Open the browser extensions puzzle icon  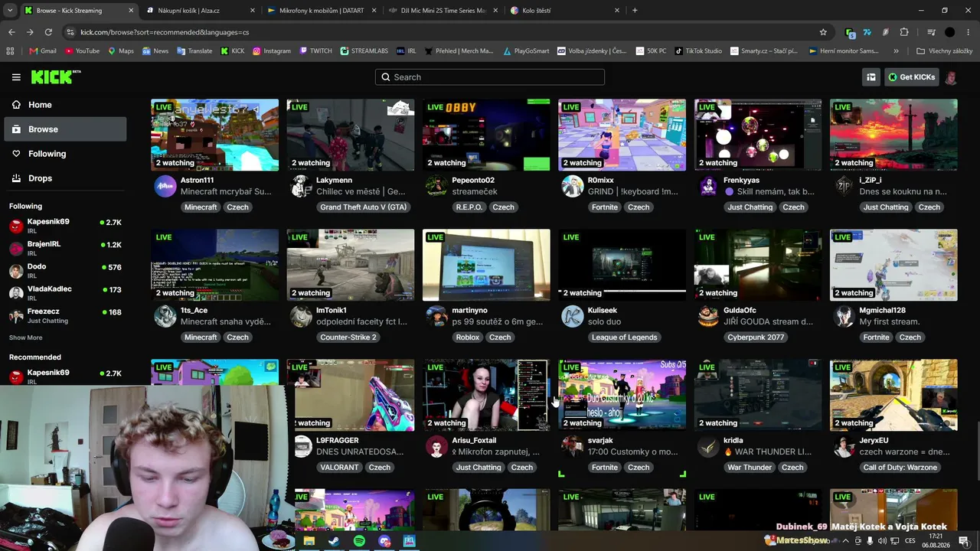click(x=904, y=32)
